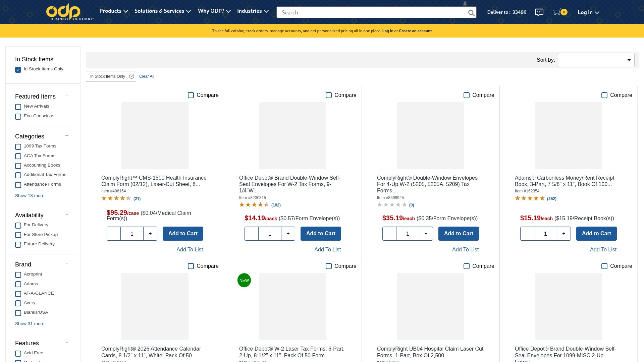
Task: Focus the Search input field
Action: point(372,12)
